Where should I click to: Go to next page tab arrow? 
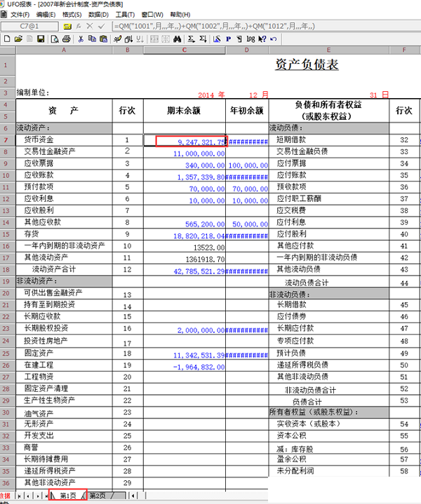tap(37, 496)
